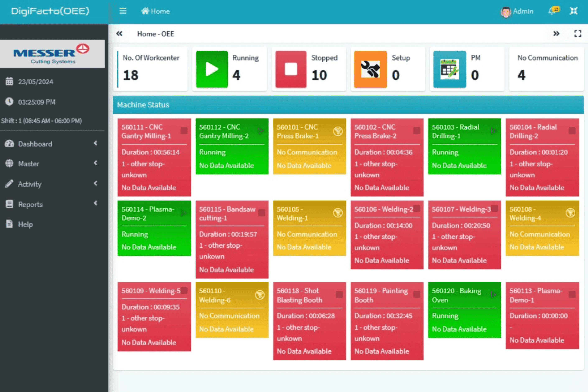This screenshot has width=588, height=392.
Task: Click stop icon on CNC Gantry Milling-1 card
Action: 184,131
